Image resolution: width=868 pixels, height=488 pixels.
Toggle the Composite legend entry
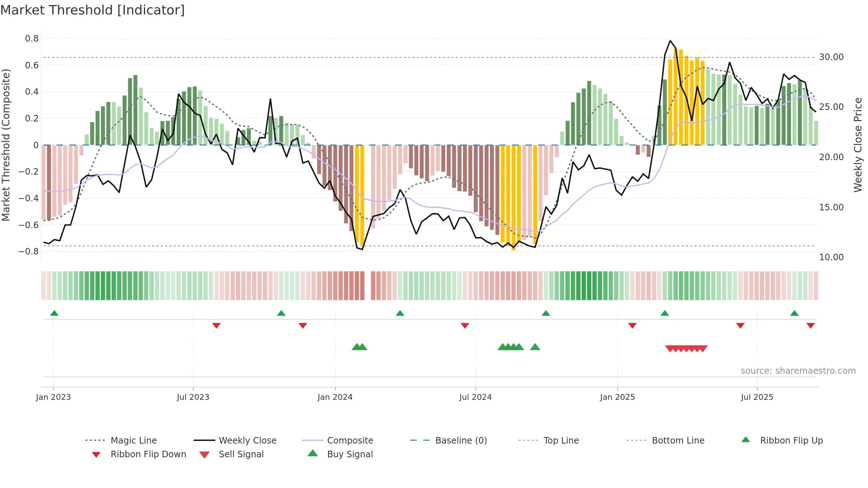[337, 440]
